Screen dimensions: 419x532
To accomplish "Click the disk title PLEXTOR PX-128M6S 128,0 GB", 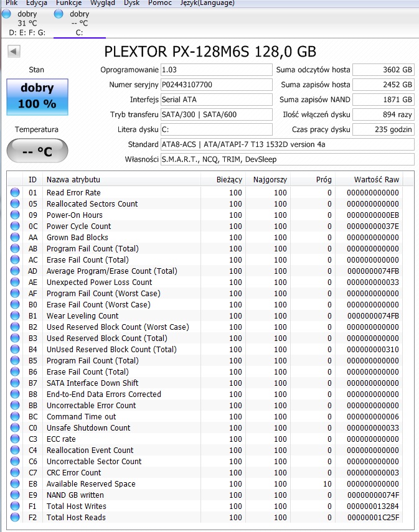I will (x=210, y=52).
